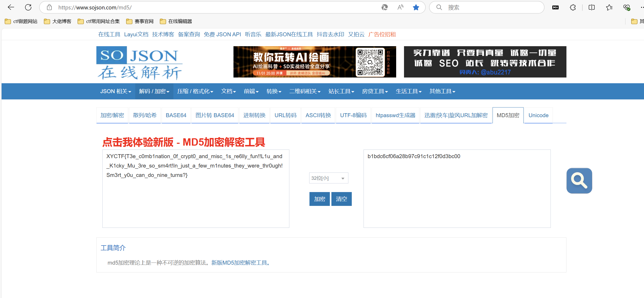Expand the 前端 menu
Image resolution: width=644 pixels, height=298 pixels.
[251, 91]
